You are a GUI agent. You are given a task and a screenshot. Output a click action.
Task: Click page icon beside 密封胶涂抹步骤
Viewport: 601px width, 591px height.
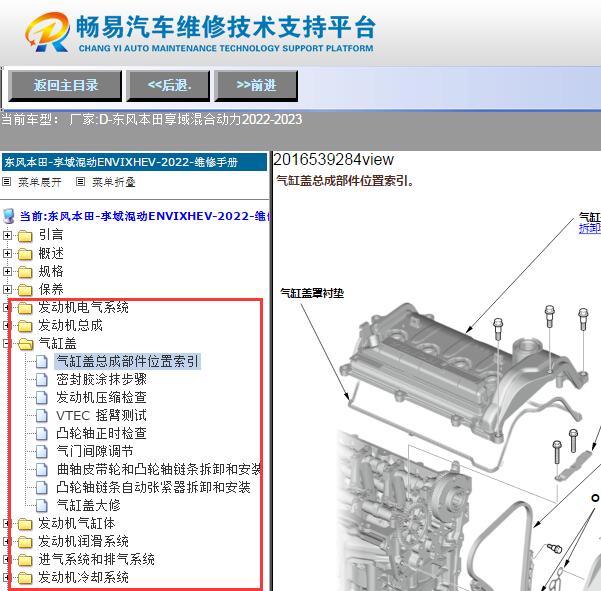pos(42,379)
